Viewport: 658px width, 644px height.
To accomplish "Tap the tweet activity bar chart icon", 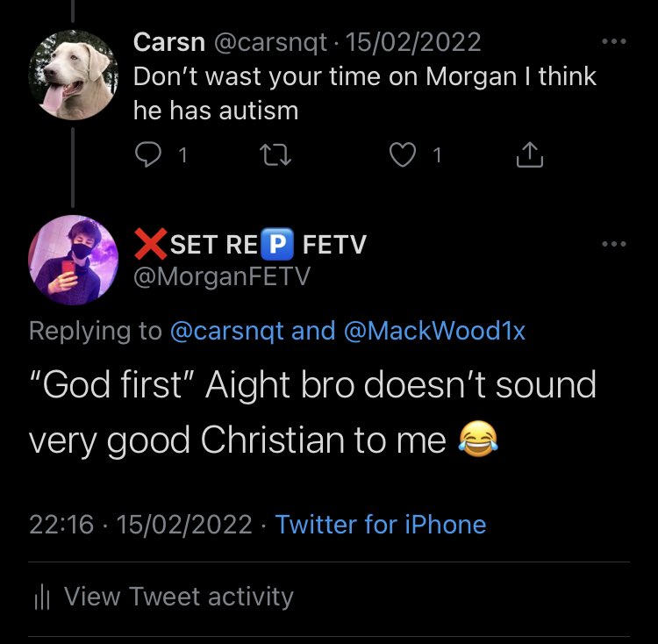I will pos(40,597).
